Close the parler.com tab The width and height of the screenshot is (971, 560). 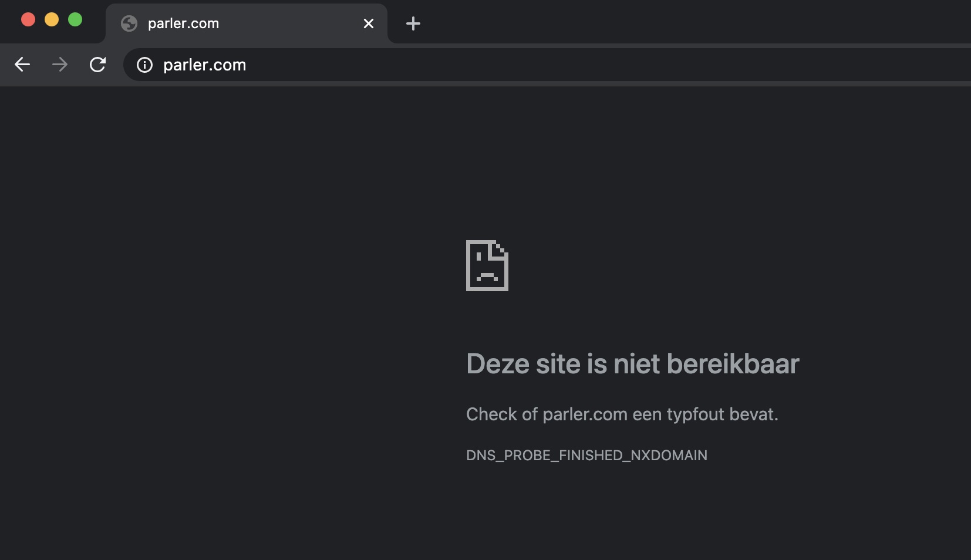point(369,23)
